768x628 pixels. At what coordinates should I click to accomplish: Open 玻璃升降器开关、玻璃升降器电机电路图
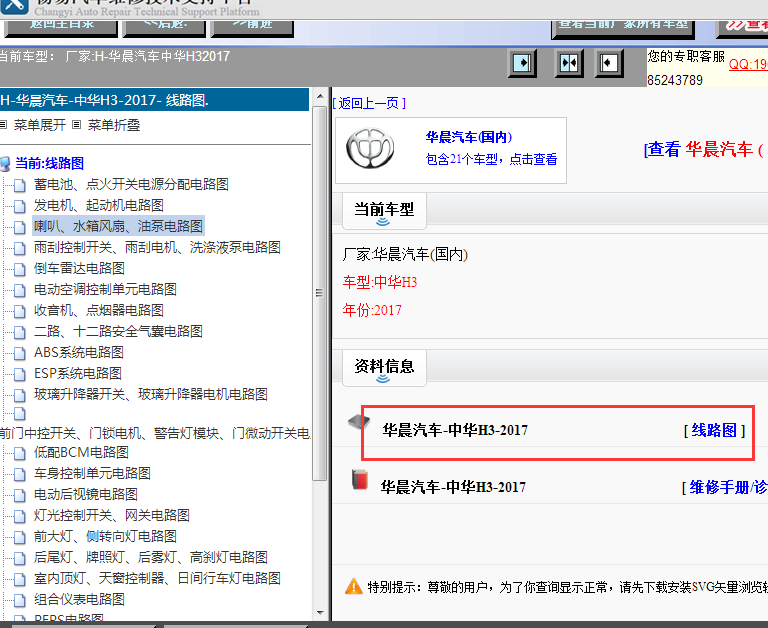[151, 394]
